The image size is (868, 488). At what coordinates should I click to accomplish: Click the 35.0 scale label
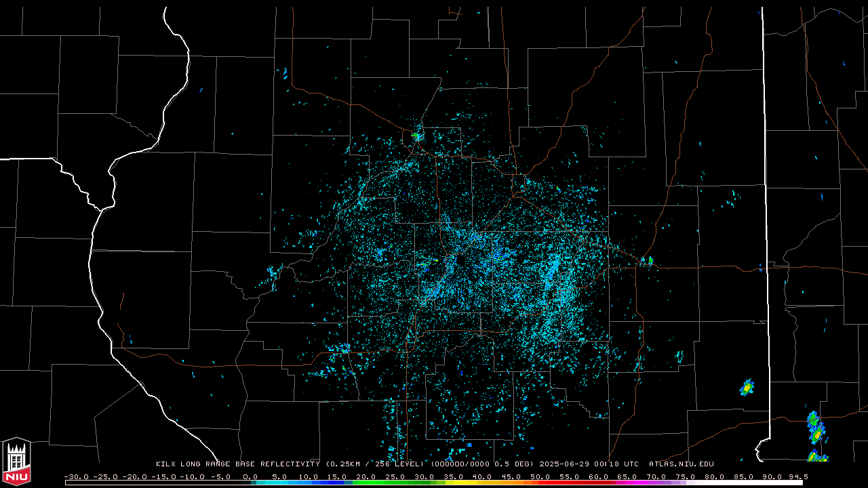454,477
